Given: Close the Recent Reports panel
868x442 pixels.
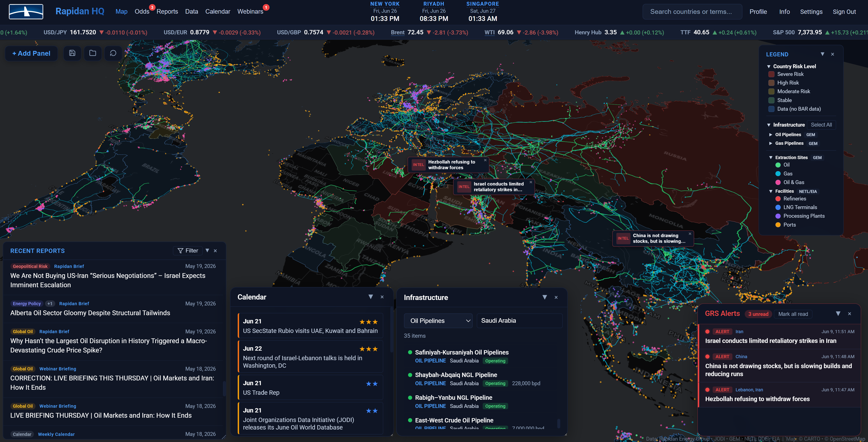Looking at the screenshot, I should (x=215, y=251).
